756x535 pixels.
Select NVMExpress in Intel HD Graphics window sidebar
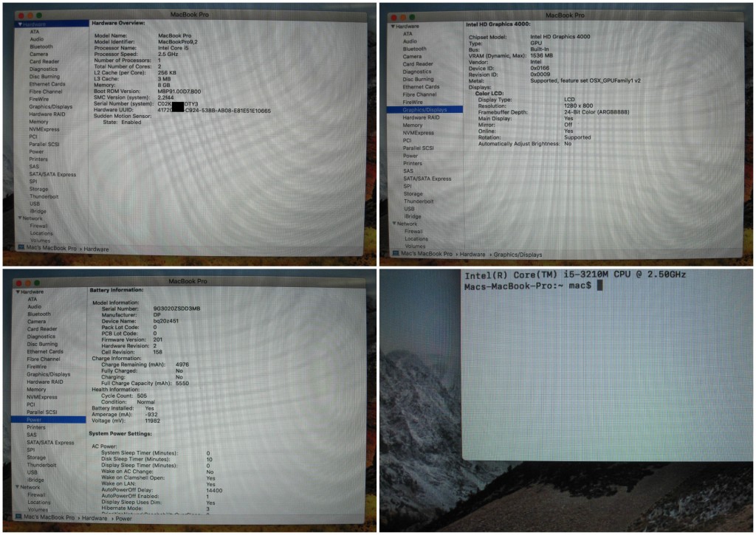(x=419, y=133)
